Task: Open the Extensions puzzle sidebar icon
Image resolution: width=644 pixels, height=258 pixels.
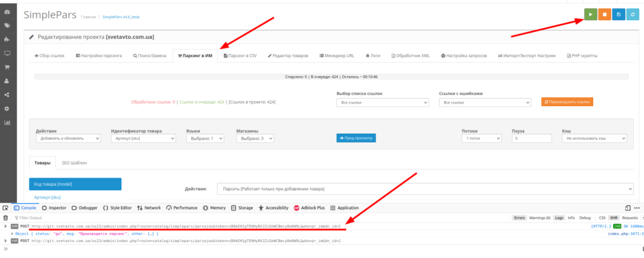Action: tap(6, 40)
